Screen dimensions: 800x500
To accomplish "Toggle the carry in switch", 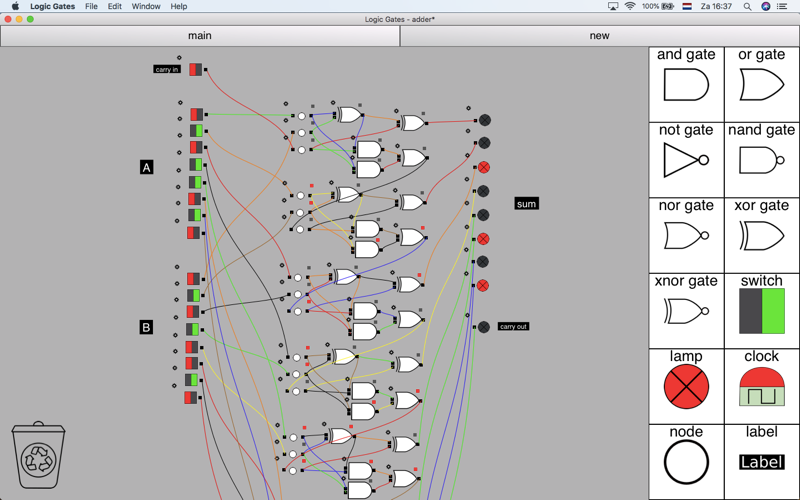I will click(x=196, y=70).
